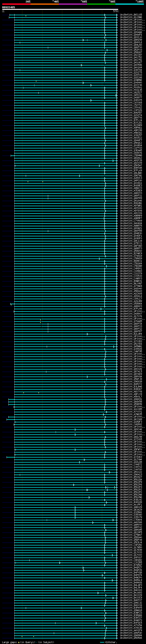Click label UniRef100_Q0WRN6

[x=131, y=80]
